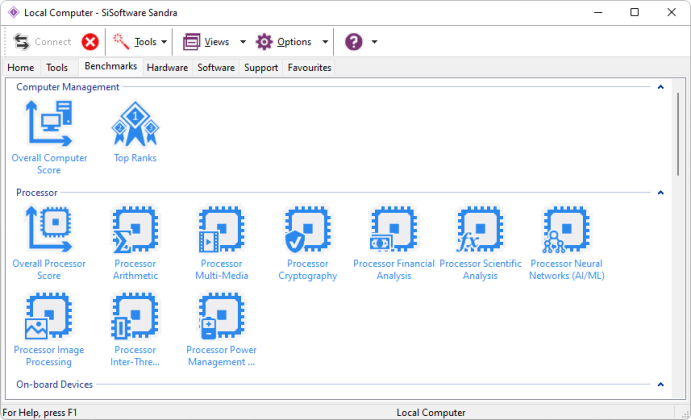The width and height of the screenshot is (691, 420).
Task: Click the 'Local Computer' status bar text
Action: pyautogui.click(x=431, y=413)
